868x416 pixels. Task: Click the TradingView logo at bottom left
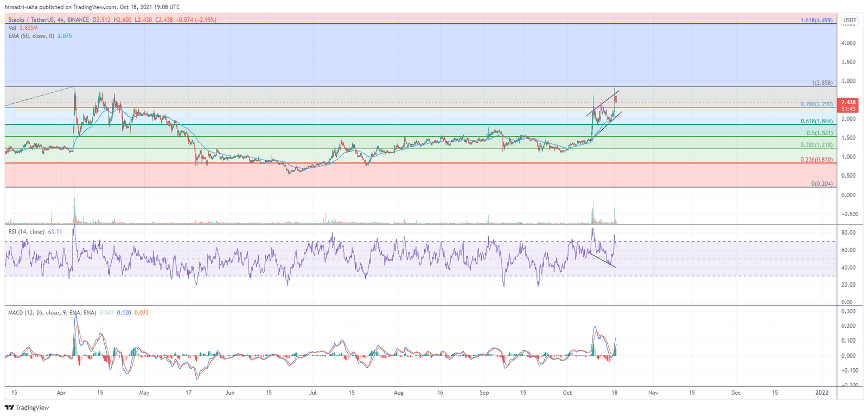point(27,408)
